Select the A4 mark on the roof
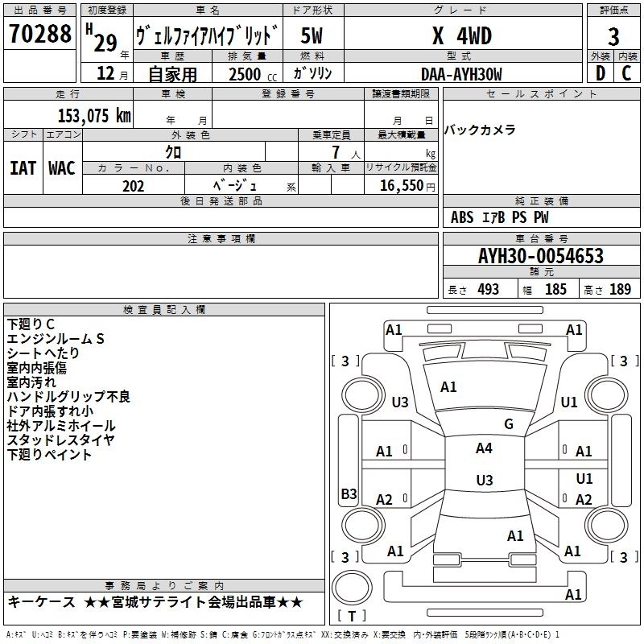Viewport: 644px width, 644px height. click(x=484, y=448)
